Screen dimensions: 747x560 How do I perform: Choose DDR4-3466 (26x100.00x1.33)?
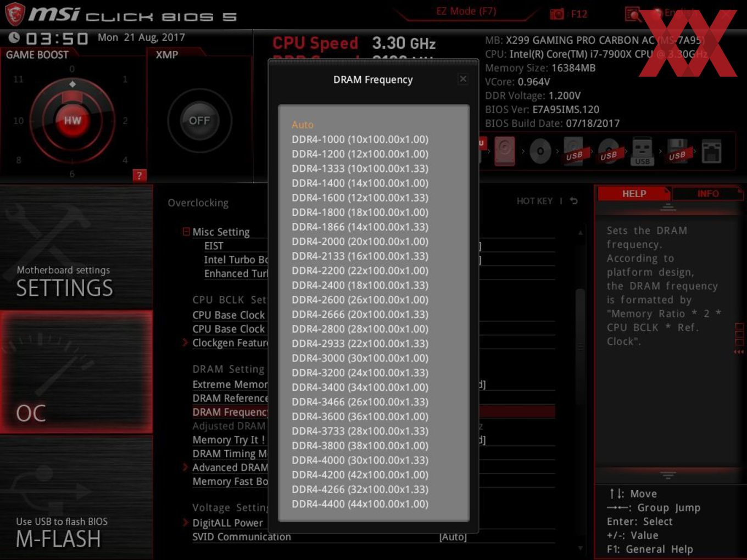click(x=360, y=402)
